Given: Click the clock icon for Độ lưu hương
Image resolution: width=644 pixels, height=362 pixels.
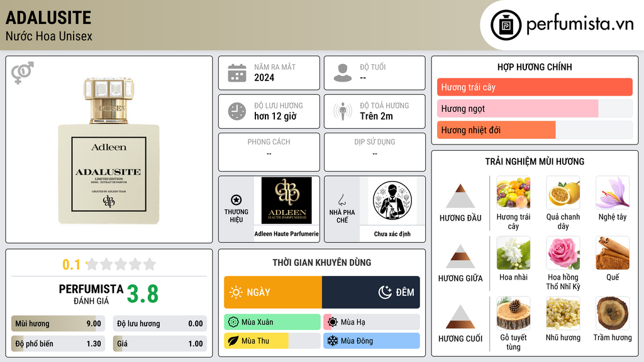Looking at the screenshot, I should coord(237,111).
